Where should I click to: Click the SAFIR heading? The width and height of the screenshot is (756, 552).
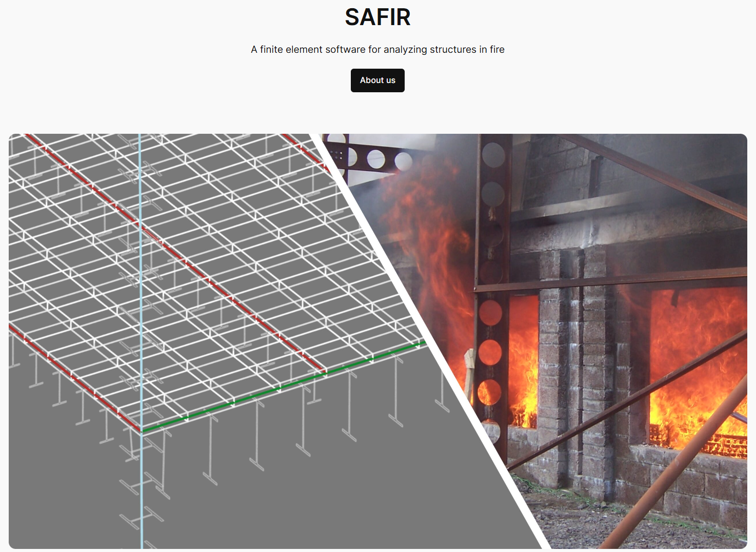point(377,17)
